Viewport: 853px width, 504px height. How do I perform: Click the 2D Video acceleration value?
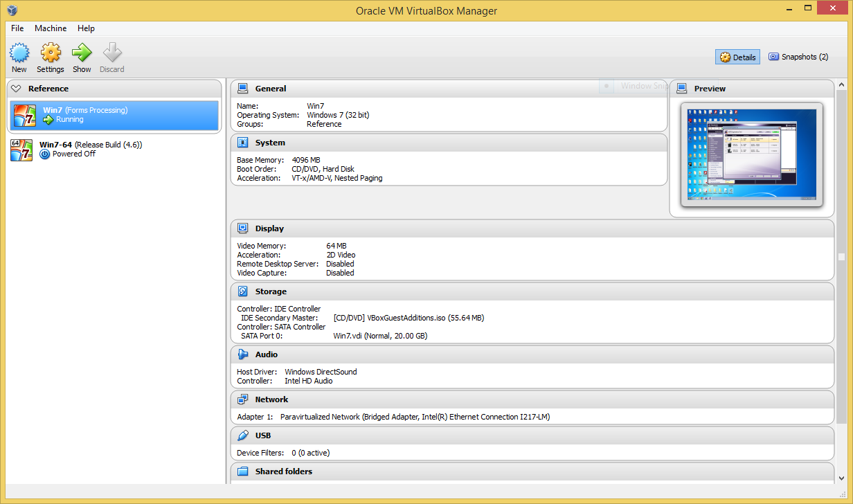[341, 255]
